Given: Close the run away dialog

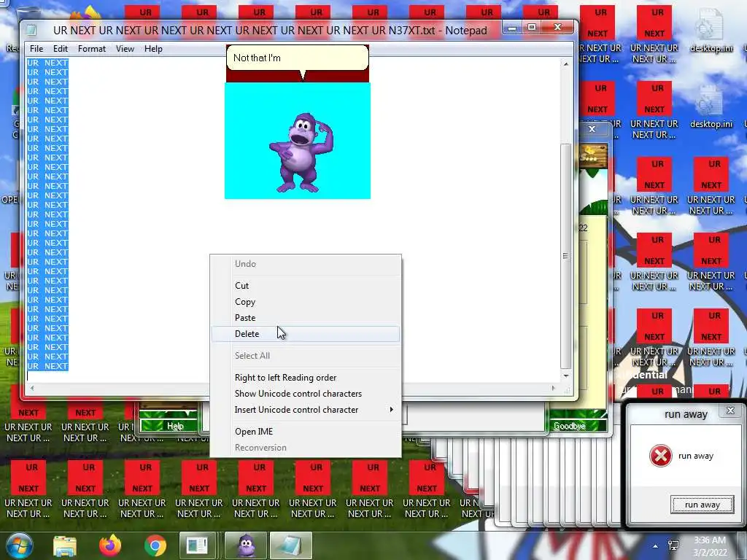Looking at the screenshot, I should [x=730, y=411].
